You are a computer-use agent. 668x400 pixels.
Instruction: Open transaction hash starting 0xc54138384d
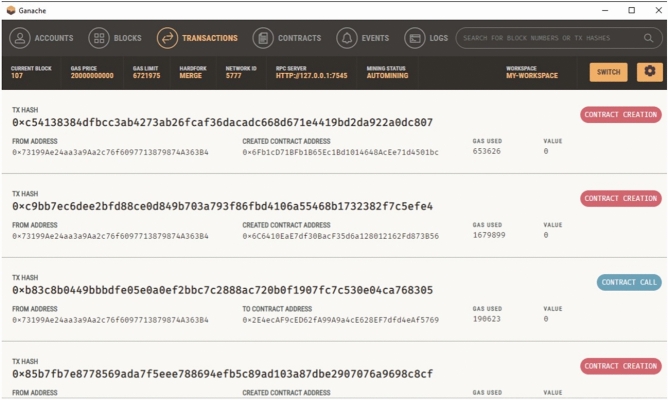(x=222, y=122)
